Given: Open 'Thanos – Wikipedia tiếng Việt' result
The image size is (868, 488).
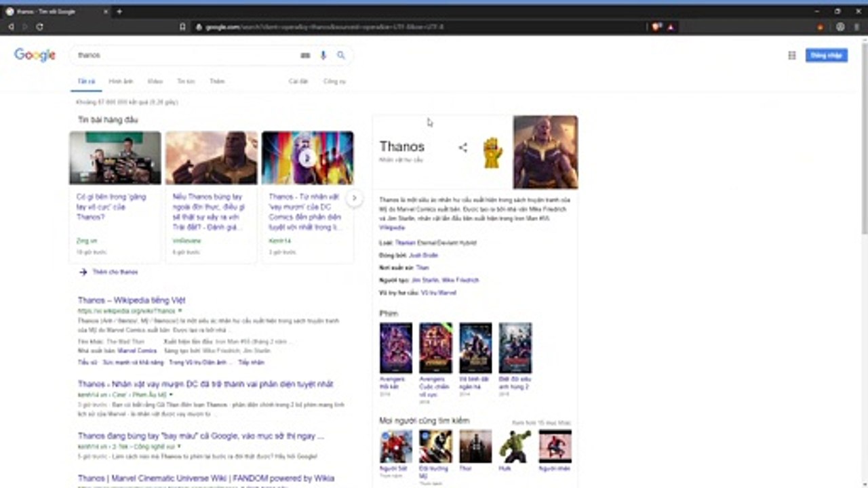Looking at the screenshot, I should pyautogui.click(x=132, y=300).
